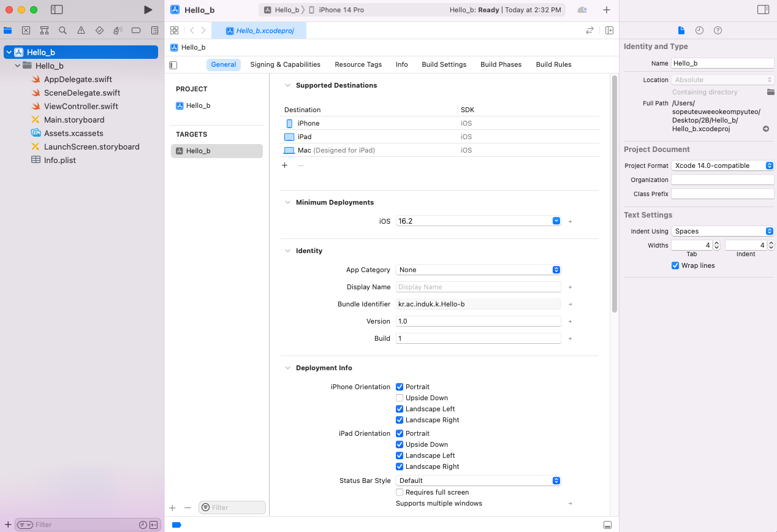Select the iPhone 14 Pro run destination
This screenshot has width=777, height=532.
point(336,10)
